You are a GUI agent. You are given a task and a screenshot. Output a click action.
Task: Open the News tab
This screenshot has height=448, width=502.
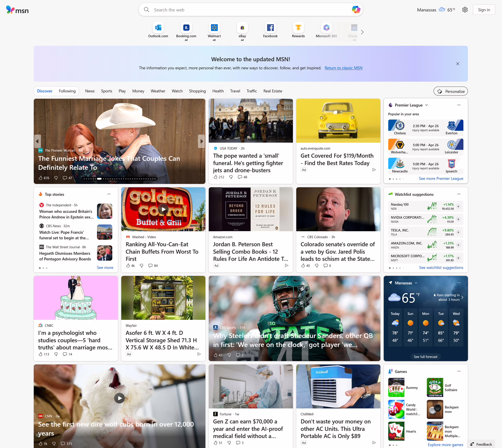pos(90,91)
